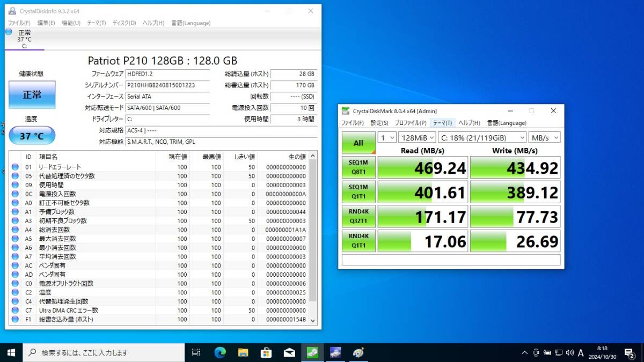
Task: Open テーマ(T) menu in CrystalDiskInfo
Action: 97,23
